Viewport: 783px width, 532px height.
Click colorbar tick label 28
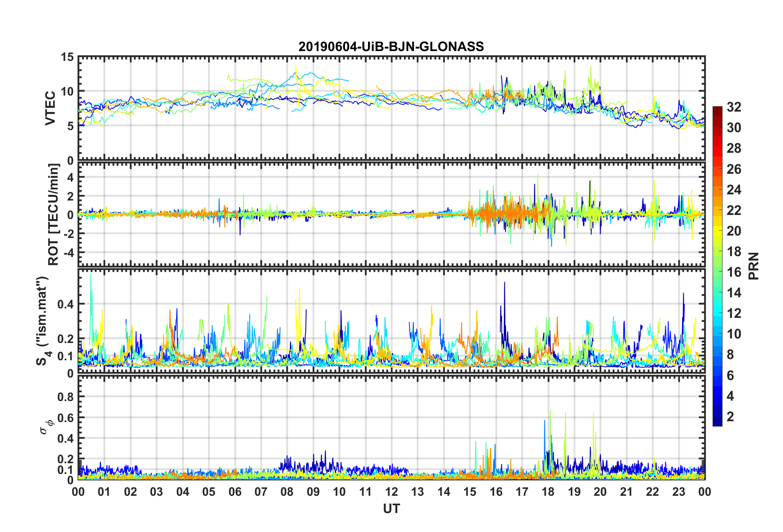(x=734, y=148)
